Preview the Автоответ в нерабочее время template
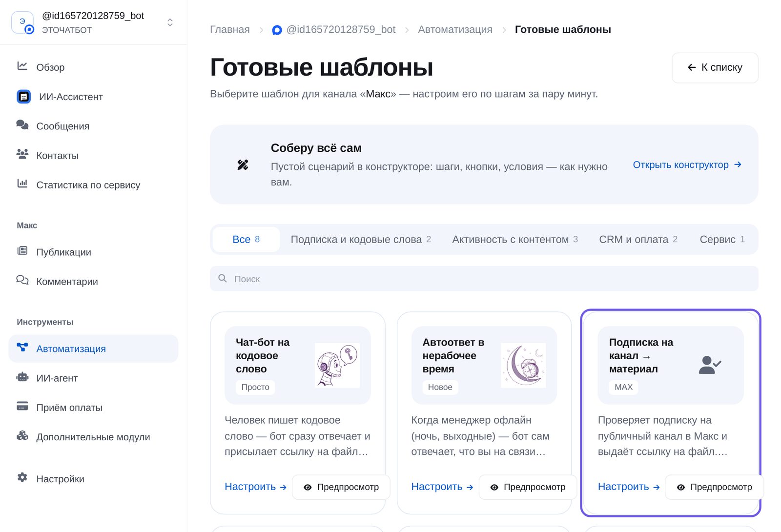This screenshot has height=532, width=781. pos(528,487)
